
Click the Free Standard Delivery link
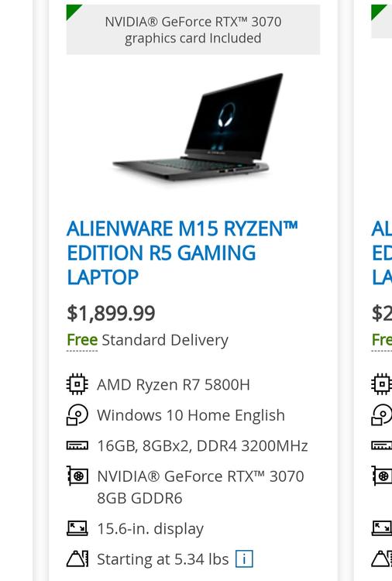[x=147, y=340]
